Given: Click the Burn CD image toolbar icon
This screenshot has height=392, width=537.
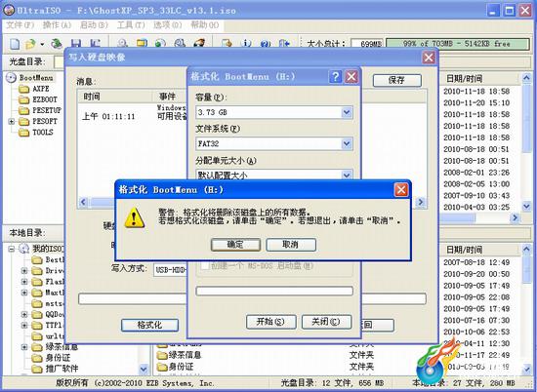Looking at the screenshot, I should click(199, 44).
